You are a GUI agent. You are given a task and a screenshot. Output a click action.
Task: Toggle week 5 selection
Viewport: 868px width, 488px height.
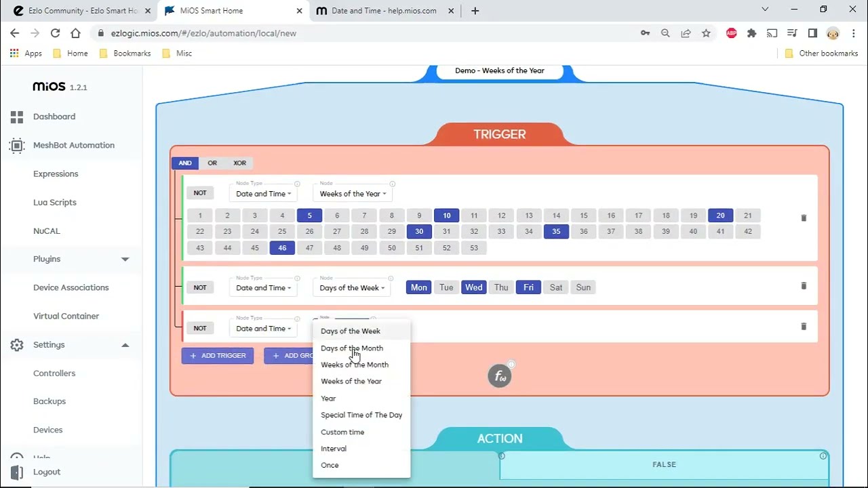pyautogui.click(x=309, y=216)
